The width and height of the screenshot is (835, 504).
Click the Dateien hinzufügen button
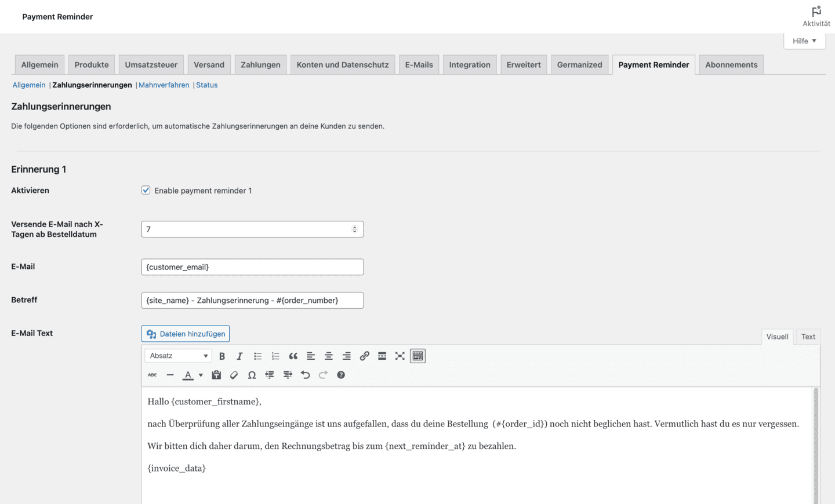186,334
